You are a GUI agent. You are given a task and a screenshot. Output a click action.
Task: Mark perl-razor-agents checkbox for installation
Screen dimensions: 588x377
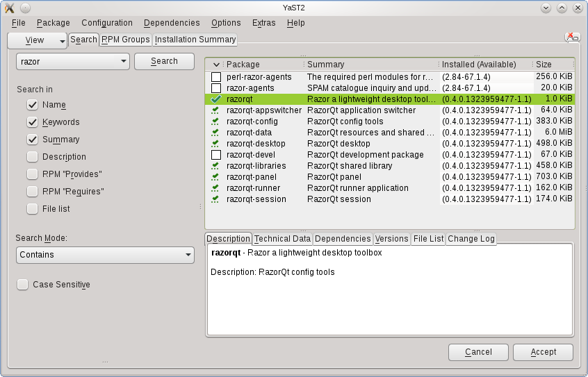coord(216,77)
